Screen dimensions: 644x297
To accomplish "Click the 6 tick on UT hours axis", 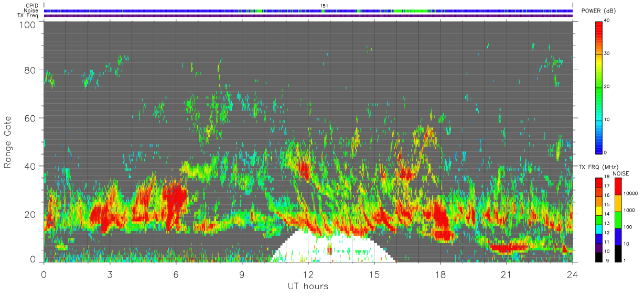I will [x=176, y=274].
